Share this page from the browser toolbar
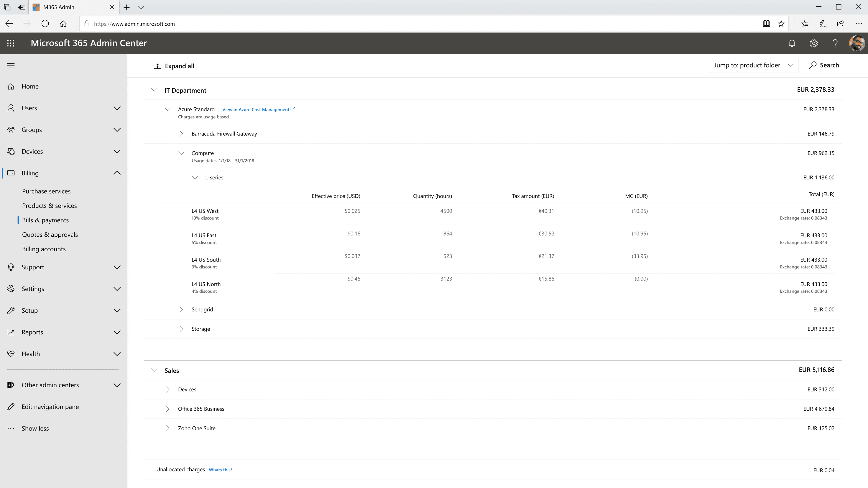The image size is (868, 488). pyautogui.click(x=840, y=24)
